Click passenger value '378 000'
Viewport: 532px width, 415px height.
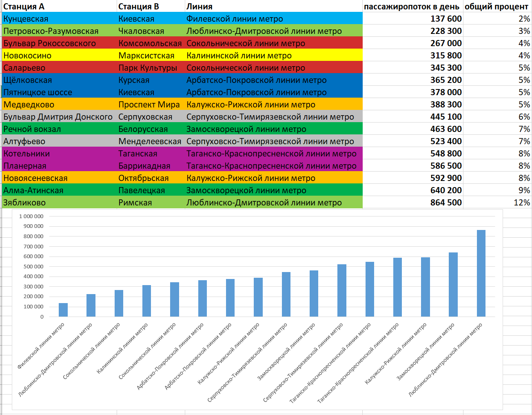(x=412, y=92)
